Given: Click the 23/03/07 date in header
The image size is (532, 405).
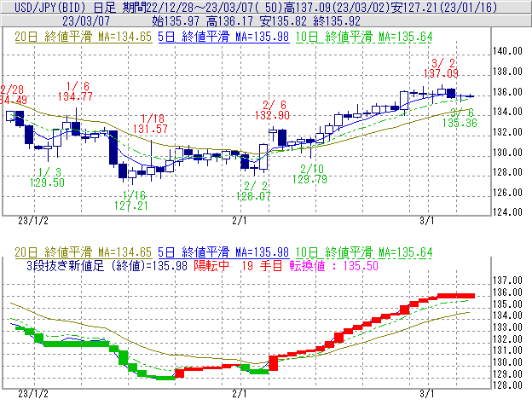Looking at the screenshot, I should 86,21.
